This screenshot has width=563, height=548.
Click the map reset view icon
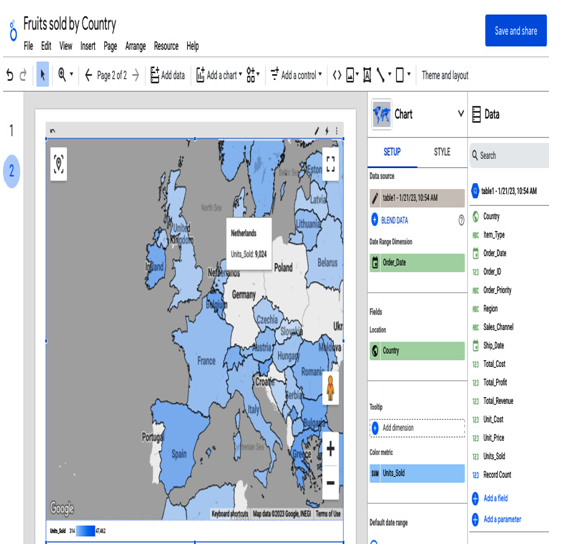pyautogui.click(x=59, y=164)
